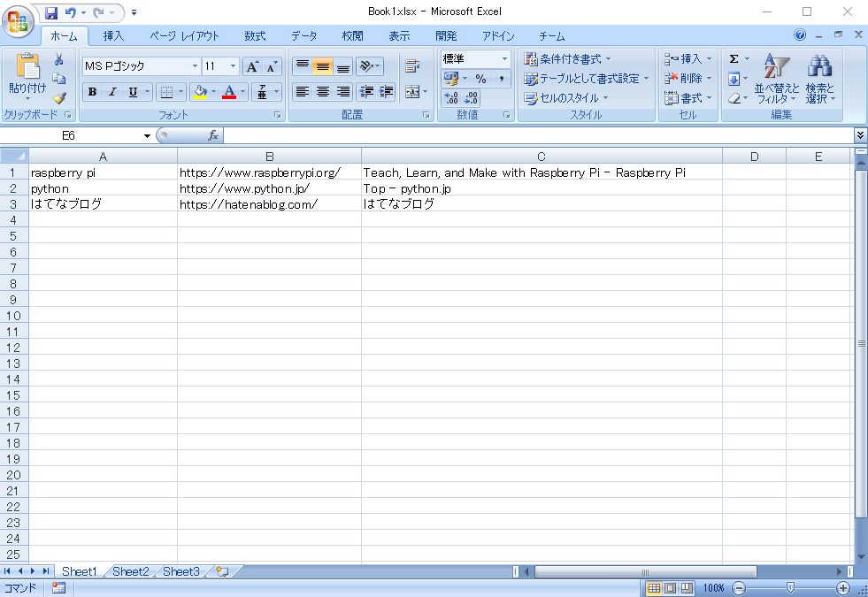
Task: Click the Fill down icon
Action: (x=734, y=79)
